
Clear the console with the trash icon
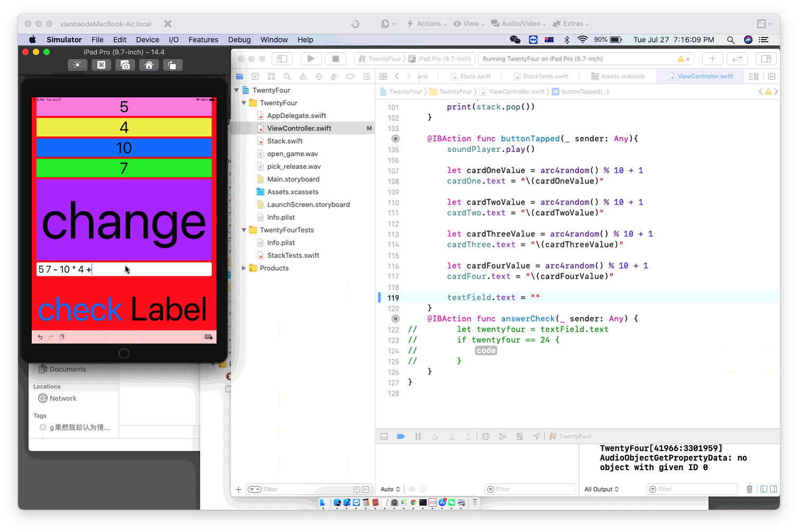[749, 489]
